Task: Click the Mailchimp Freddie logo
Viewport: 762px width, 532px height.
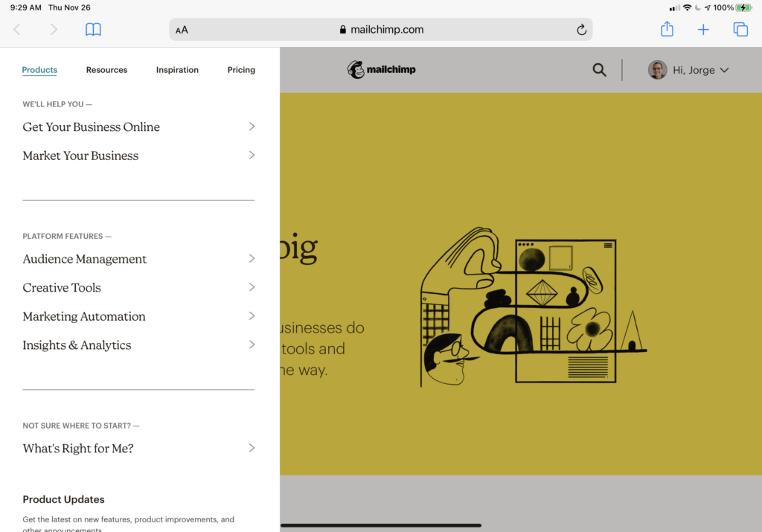Action: coord(382,69)
